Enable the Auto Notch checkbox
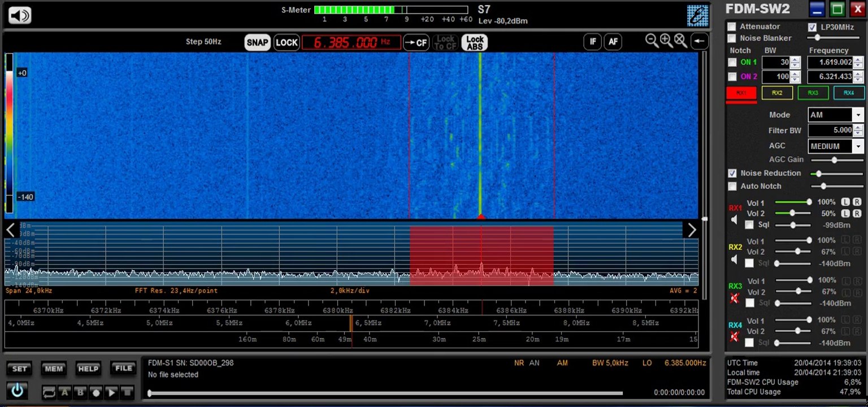 732,186
